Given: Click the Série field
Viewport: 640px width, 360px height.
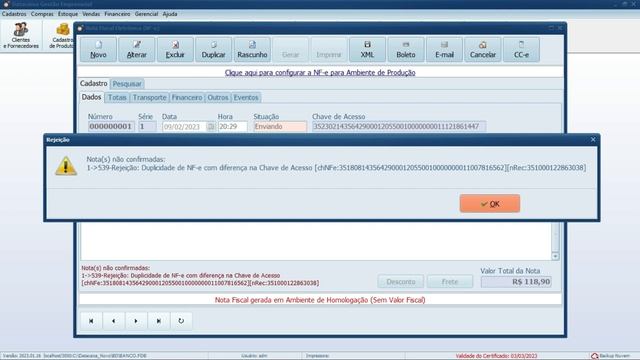Looking at the screenshot, I should click(147, 127).
